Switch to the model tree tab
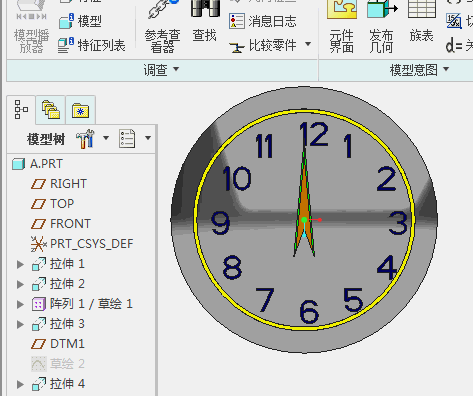 tap(21, 110)
